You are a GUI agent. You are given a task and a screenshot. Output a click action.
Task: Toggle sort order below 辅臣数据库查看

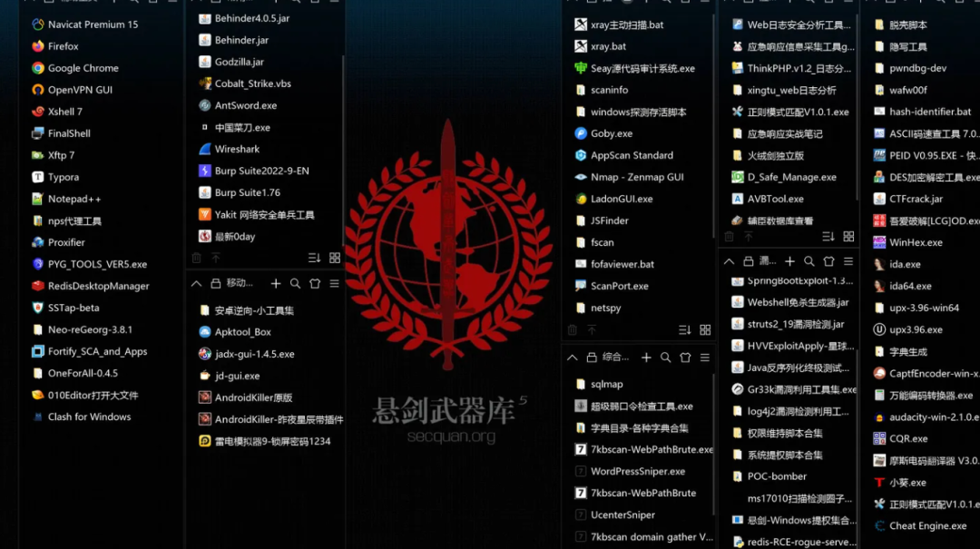pos(828,237)
